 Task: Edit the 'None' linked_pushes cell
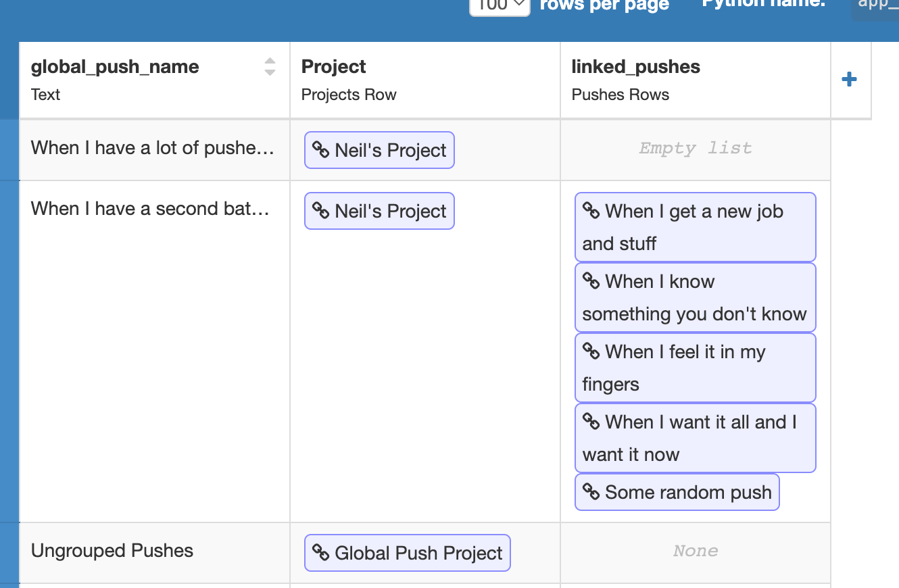coord(695,552)
